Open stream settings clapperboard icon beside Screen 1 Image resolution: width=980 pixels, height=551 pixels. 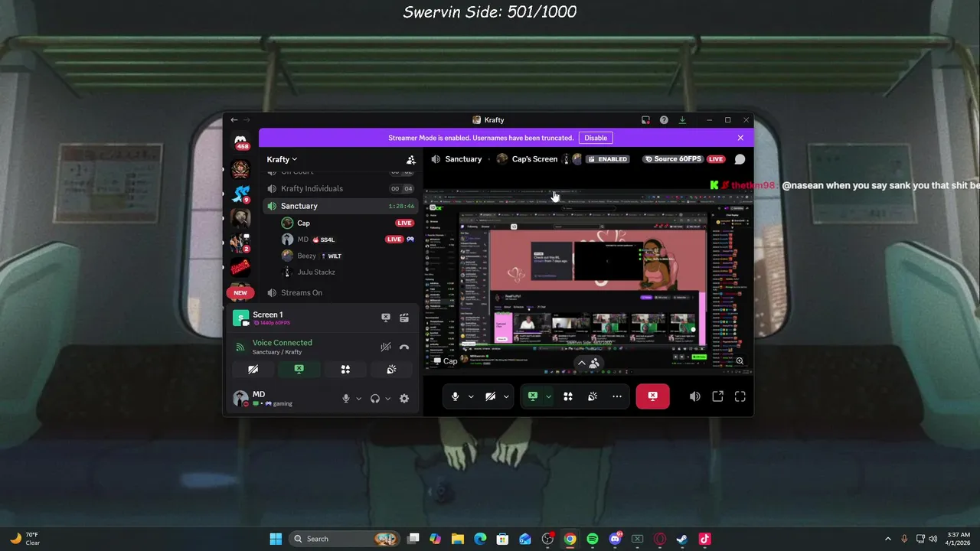coord(404,318)
